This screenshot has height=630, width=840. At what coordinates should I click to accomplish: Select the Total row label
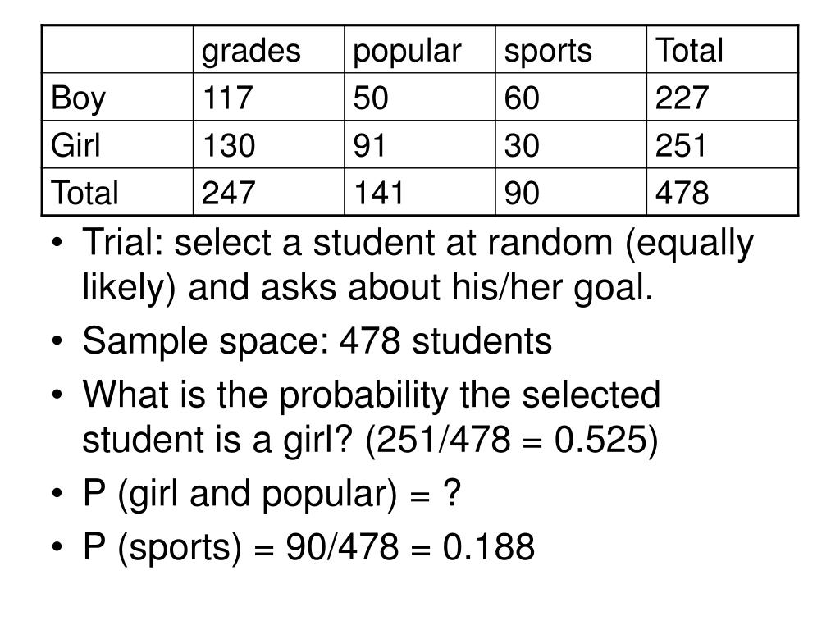click(84, 192)
